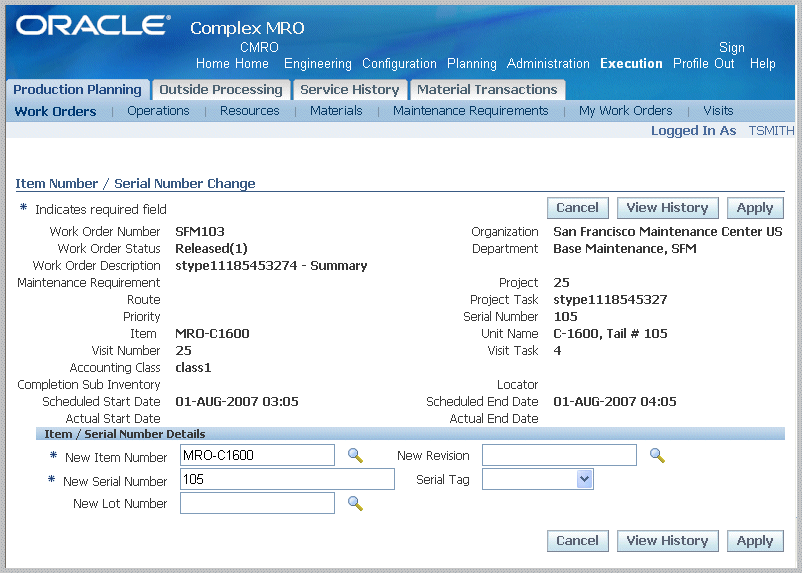
Task: Go to the Operations subtab
Action: [158, 111]
